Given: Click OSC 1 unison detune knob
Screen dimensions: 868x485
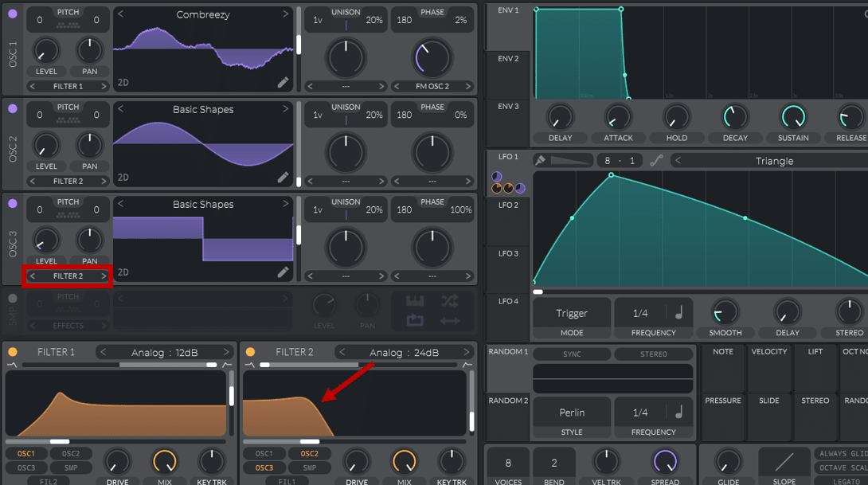Looking at the screenshot, I should 346,57.
